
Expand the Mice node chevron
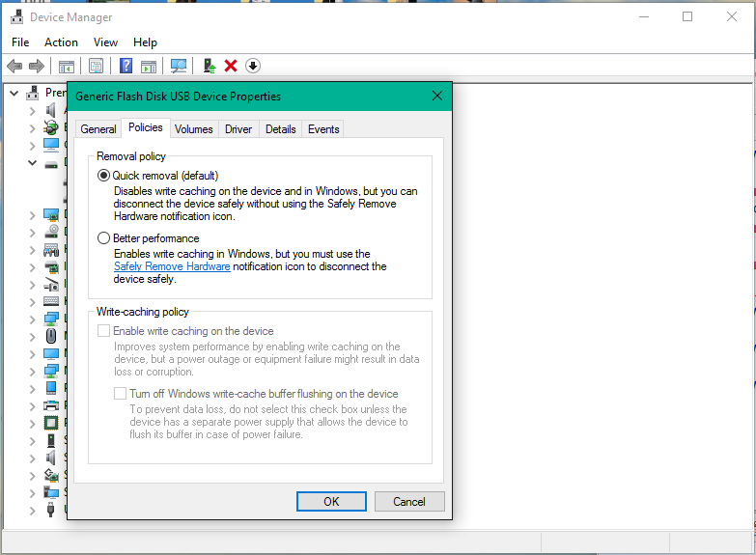(x=32, y=337)
